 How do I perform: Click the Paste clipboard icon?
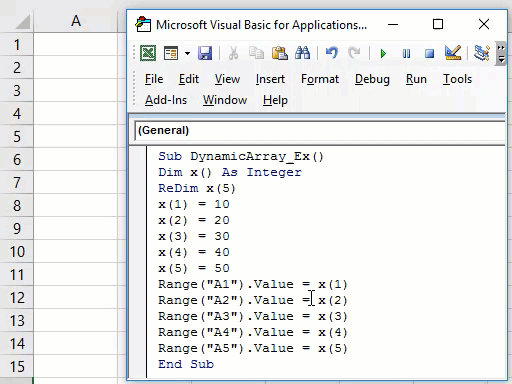click(279, 53)
